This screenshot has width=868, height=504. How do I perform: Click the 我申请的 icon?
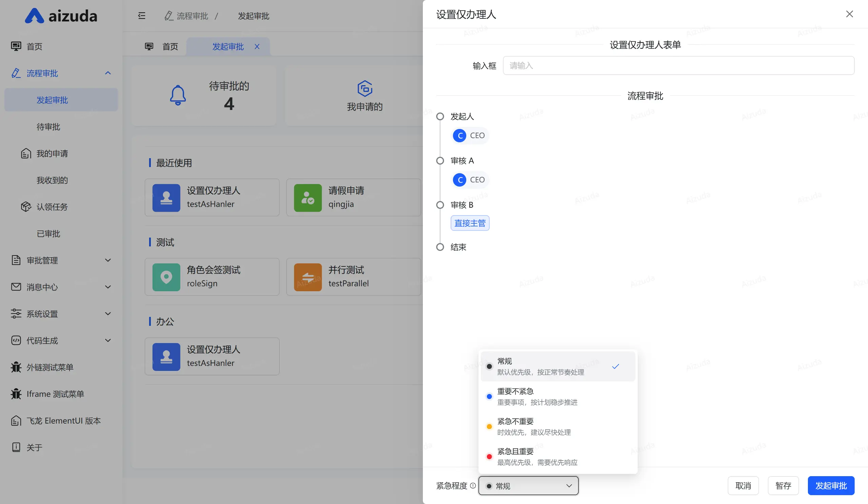click(x=365, y=89)
